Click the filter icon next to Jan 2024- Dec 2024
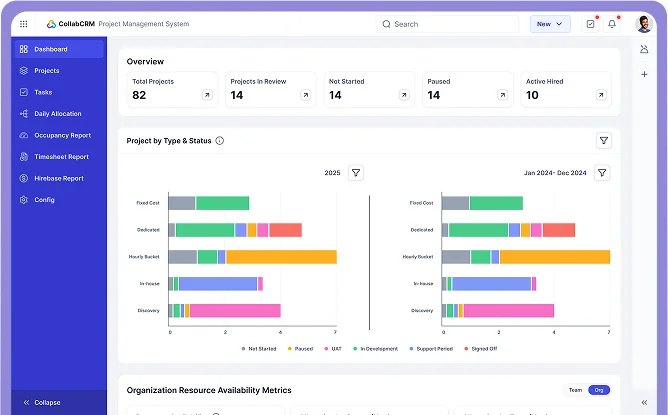The height and width of the screenshot is (415, 668). tap(602, 173)
